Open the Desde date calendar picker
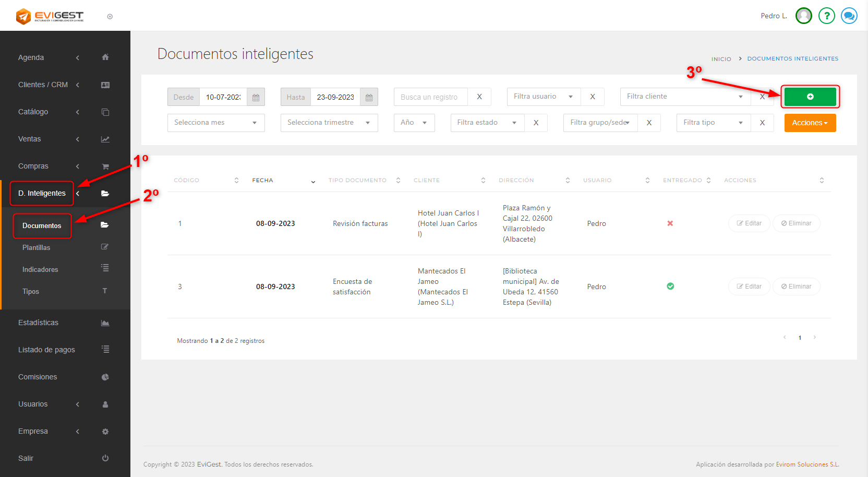This screenshot has height=477, width=868. point(256,97)
